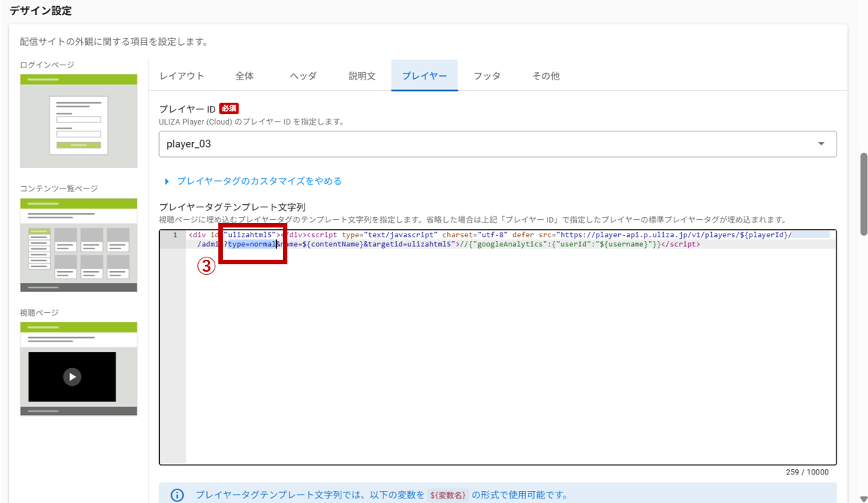Open the 説明文 tab
Viewport: 868px width, 503px height.
[362, 76]
